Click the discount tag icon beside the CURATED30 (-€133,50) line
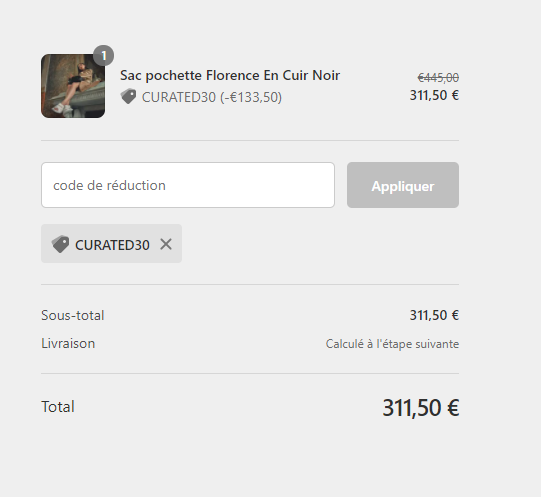 coord(128,97)
